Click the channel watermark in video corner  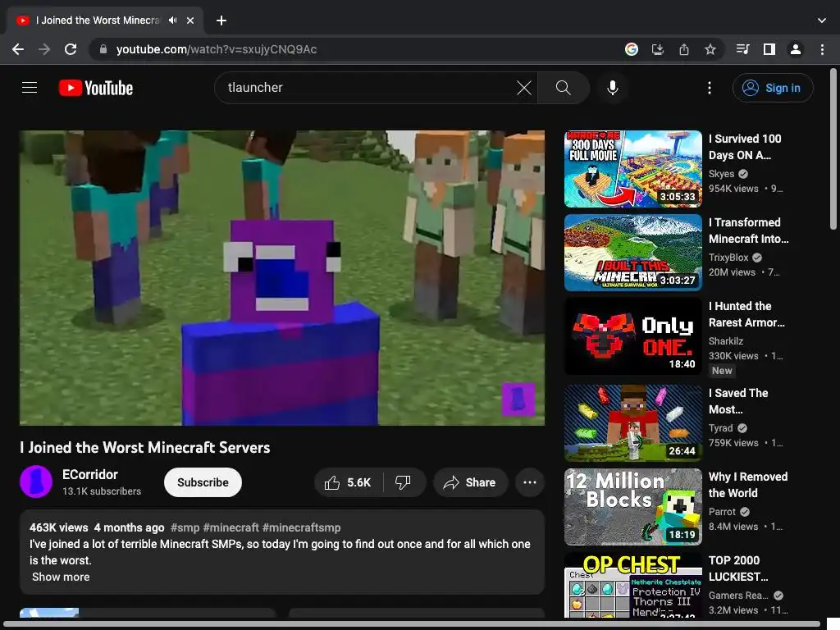click(518, 399)
